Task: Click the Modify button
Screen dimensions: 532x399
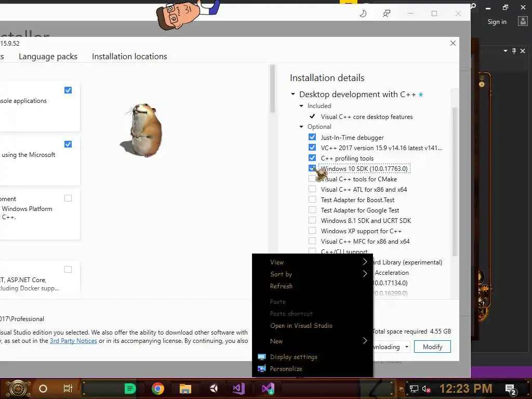Action: (x=433, y=347)
